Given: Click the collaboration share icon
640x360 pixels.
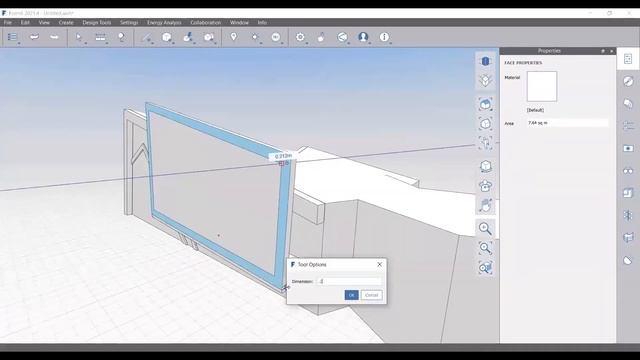Looking at the screenshot, I should click(x=342, y=37).
